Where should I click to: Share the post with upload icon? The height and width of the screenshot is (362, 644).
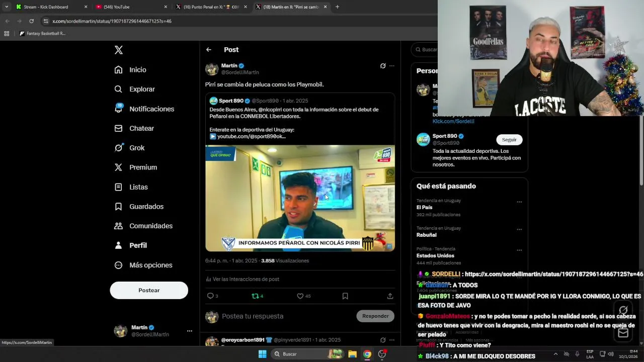(x=390, y=296)
